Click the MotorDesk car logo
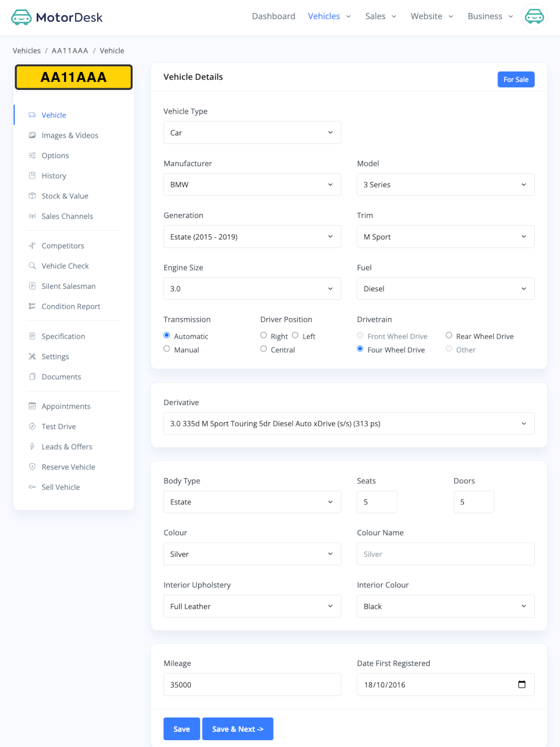 click(21, 17)
